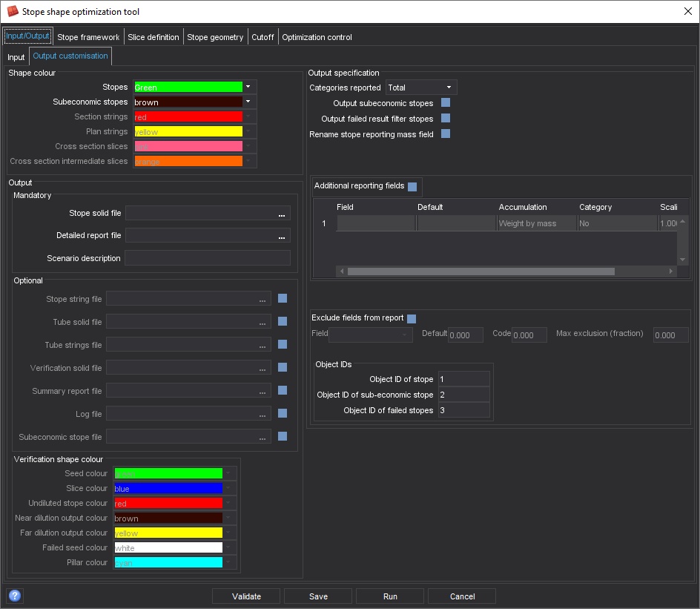The image size is (700, 609).
Task: Open the Output customisation sub-tab
Action: point(70,56)
